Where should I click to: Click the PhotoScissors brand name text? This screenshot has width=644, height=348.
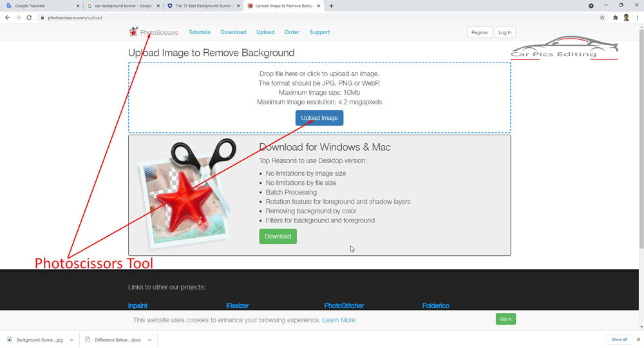point(159,32)
